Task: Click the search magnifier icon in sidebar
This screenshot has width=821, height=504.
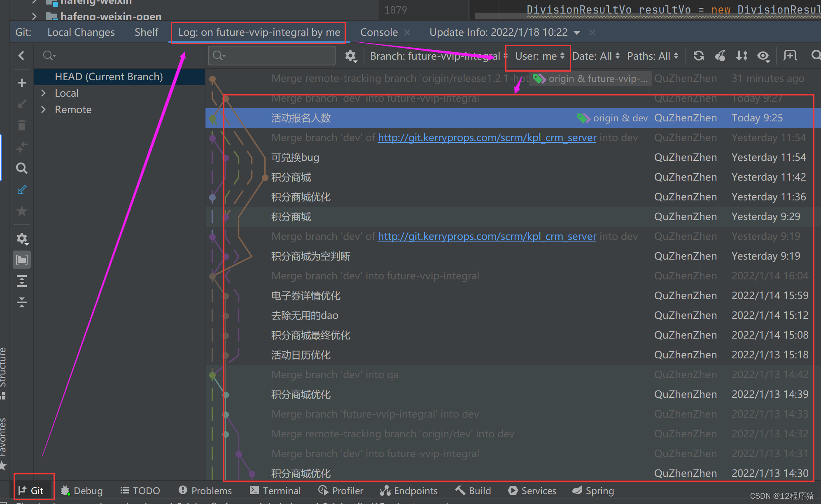Action: pyautogui.click(x=22, y=169)
